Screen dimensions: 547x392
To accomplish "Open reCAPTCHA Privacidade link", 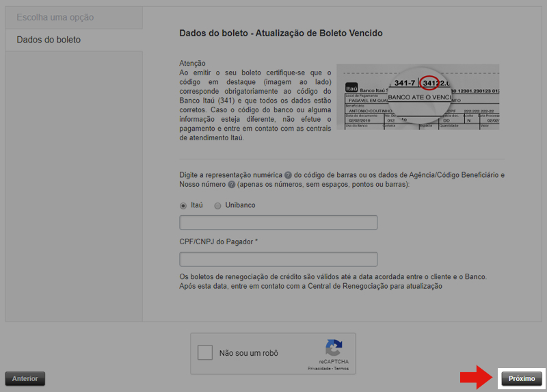I will (319, 369).
